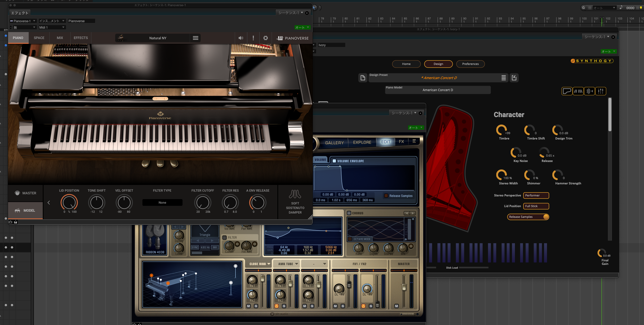
Task: Click the camera icon below Pianoverse window
Action: click(10, 222)
